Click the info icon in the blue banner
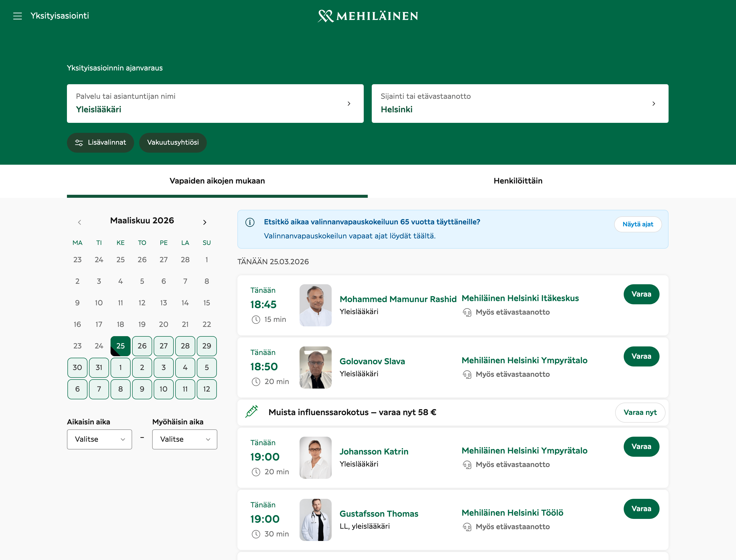 (250, 222)
